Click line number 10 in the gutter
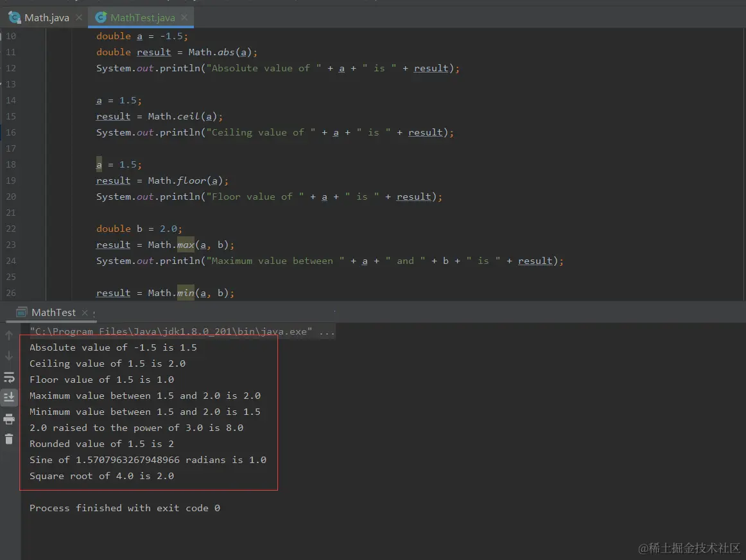 pos(10,36)
